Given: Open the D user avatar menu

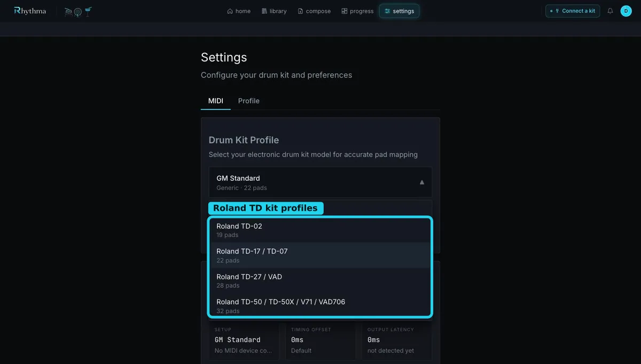Looking at the screenshot, I should click(x=626, y=11).
